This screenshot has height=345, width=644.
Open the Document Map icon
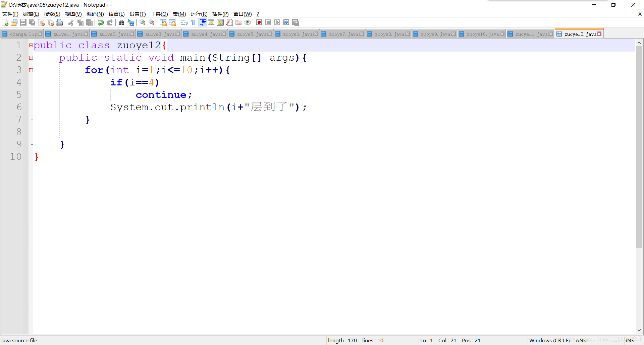(x=220, y=22)
